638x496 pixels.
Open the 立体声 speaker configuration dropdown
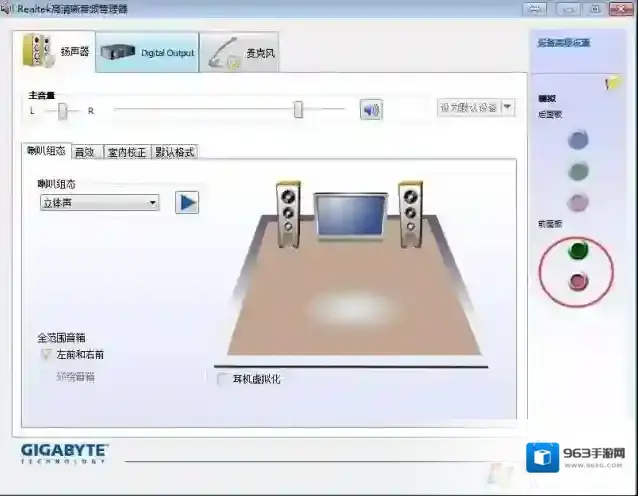(x=98, y=202)
